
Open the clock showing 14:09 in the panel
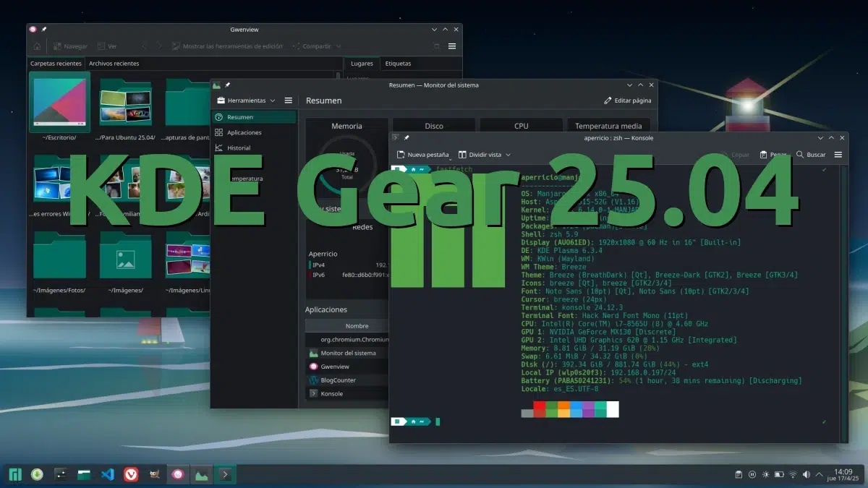pos(843,475)
